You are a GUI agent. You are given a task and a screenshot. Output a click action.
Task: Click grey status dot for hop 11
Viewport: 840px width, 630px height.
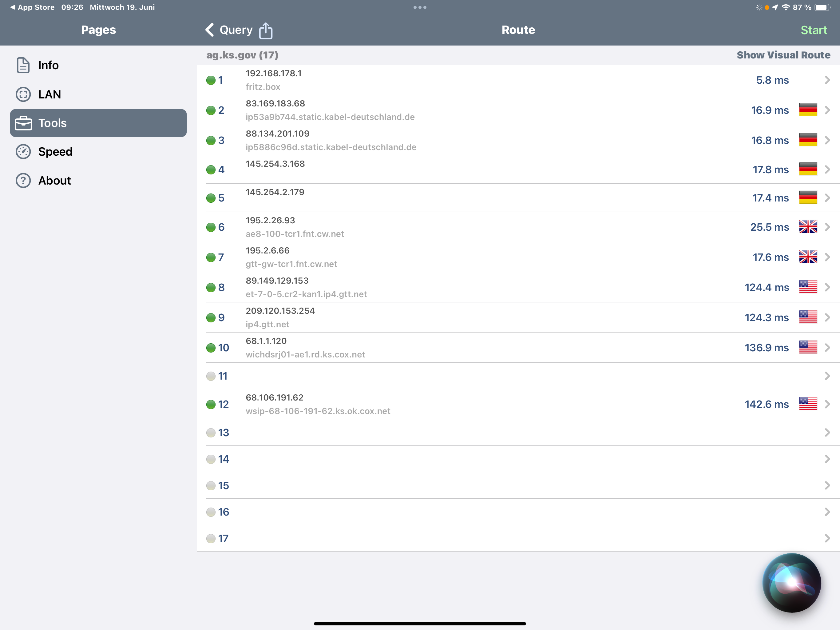(x=211, y=376)
